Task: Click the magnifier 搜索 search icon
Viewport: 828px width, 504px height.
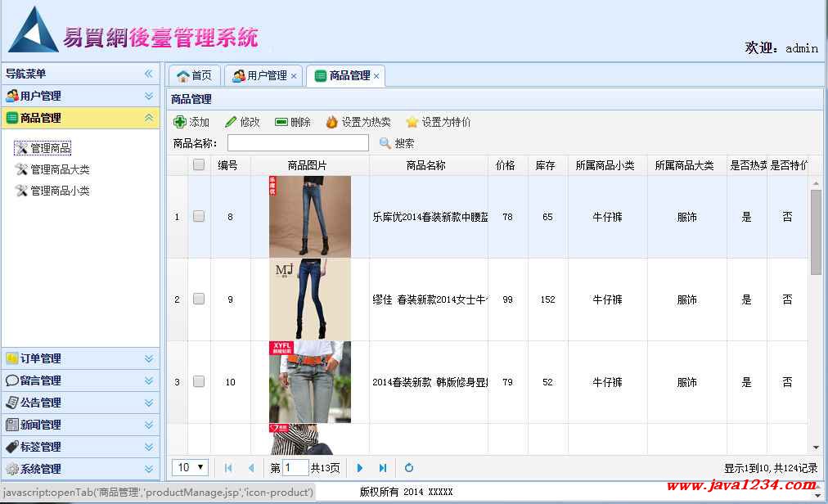Action: (385, 143)
